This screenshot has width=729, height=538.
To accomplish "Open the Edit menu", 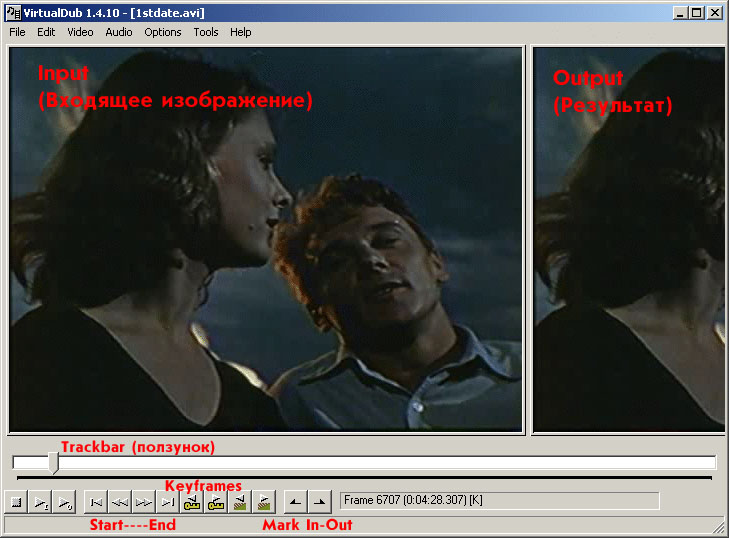I will click(x=46, y=32).
